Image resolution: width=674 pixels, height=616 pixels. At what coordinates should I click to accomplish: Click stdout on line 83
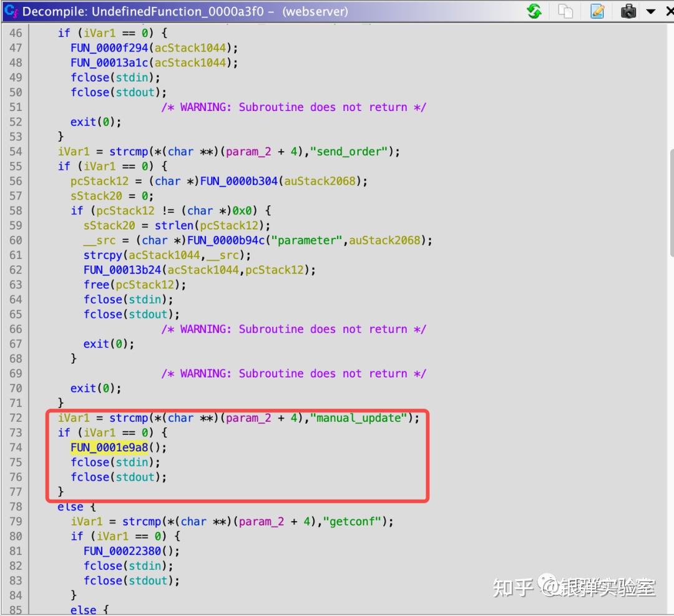[x=148, y=581]
